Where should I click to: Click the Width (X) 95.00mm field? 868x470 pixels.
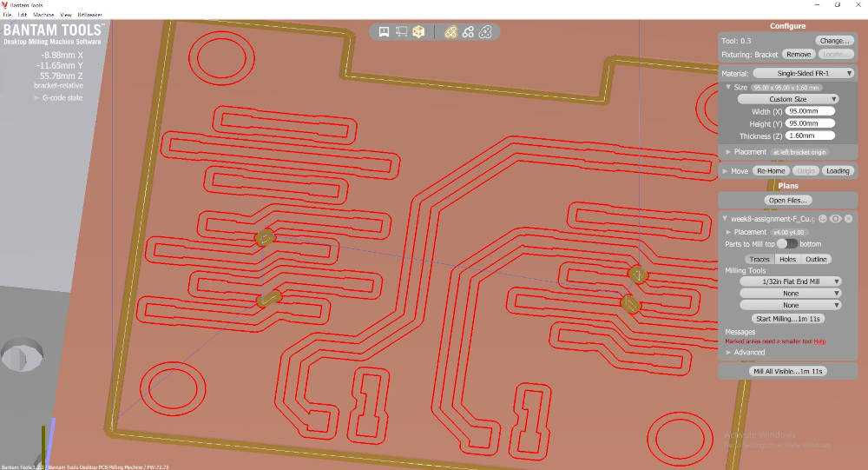point(810,111)
